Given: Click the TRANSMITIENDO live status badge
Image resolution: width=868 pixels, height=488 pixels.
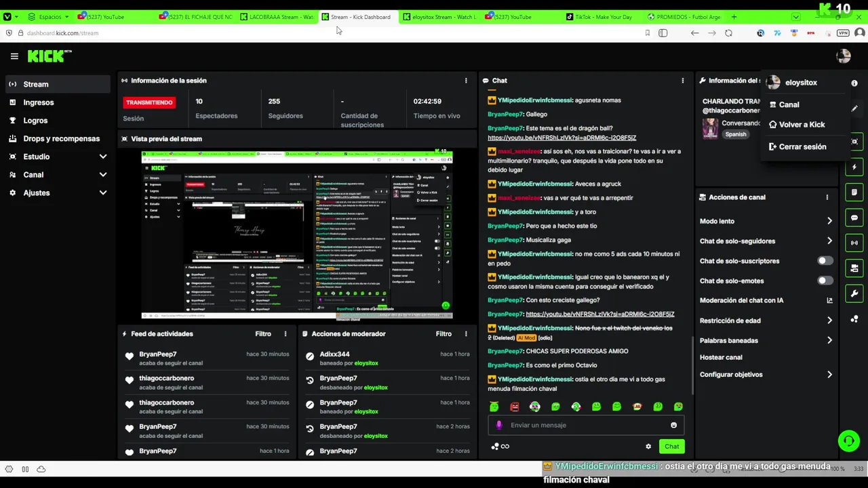Looking at the screenshot, I should 149,102.
